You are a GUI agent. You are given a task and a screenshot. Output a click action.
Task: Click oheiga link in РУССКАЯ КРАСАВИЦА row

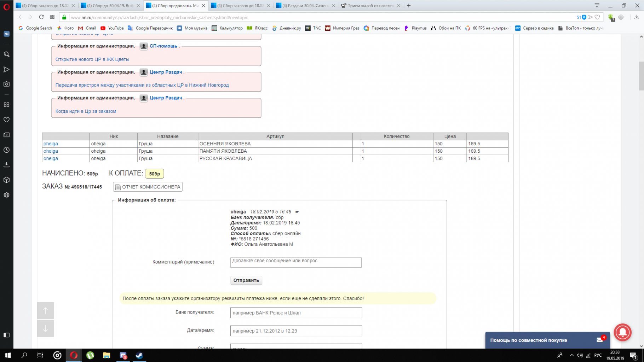[51, 158]
